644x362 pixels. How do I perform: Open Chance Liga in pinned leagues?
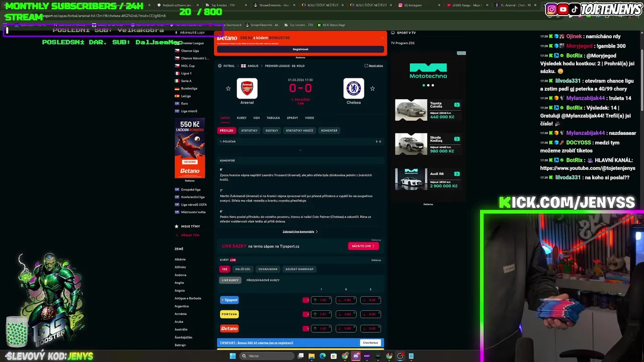click(190, 51)
